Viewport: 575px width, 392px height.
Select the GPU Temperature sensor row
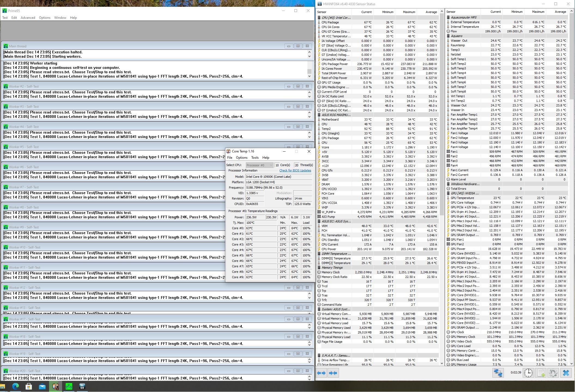point(507,198)
